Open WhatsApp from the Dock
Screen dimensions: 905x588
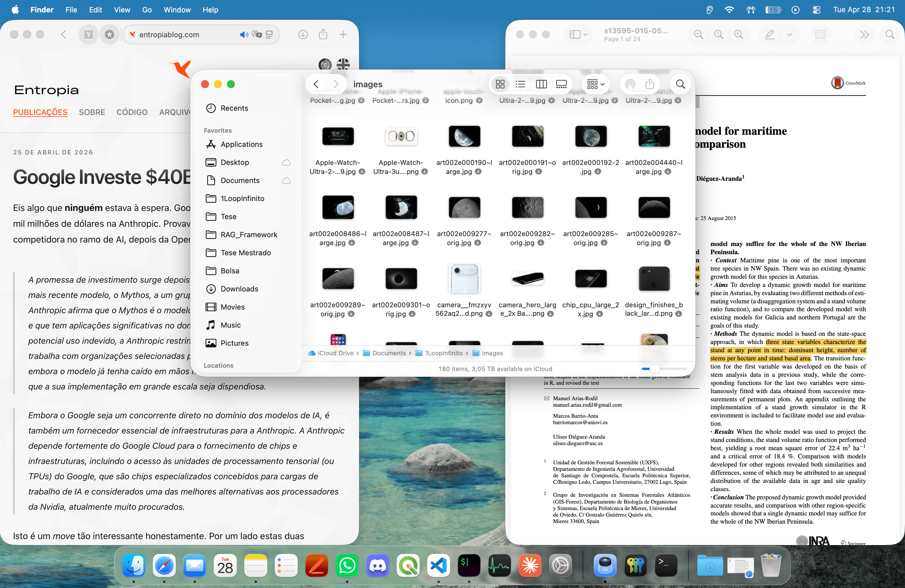[x=347, y=566]
